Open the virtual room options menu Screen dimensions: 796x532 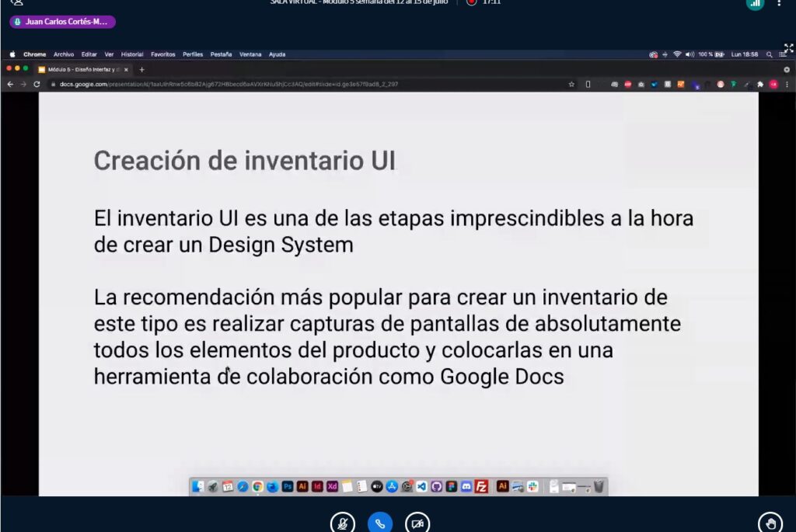779,3
